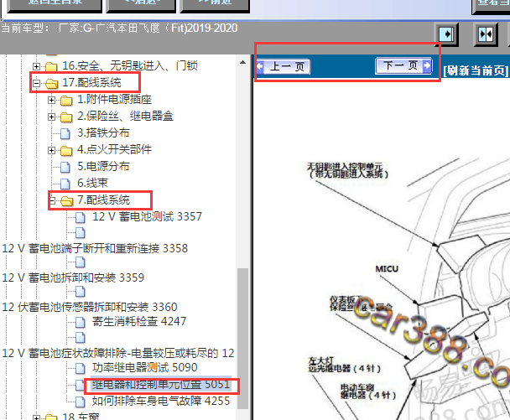510x420 pixels.
Task: Click folder icon of 2.保险丝、继电器盒
Action: pyautogui.click(x=66, y=117)
